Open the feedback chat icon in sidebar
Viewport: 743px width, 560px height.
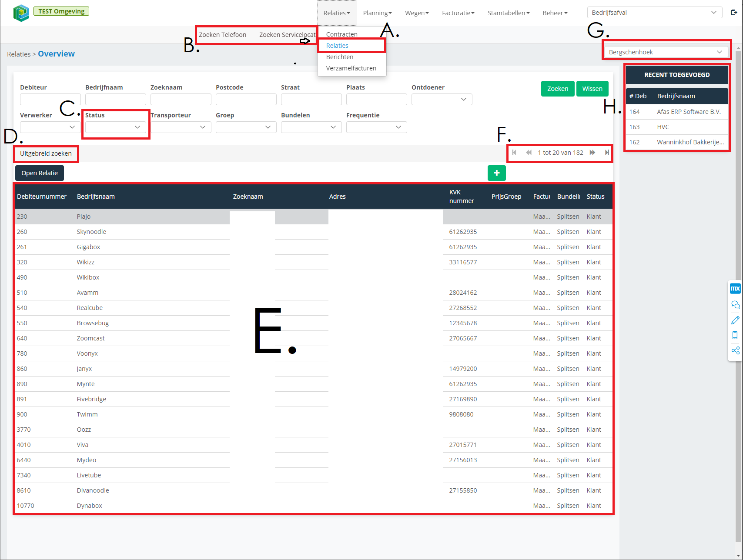735,304
